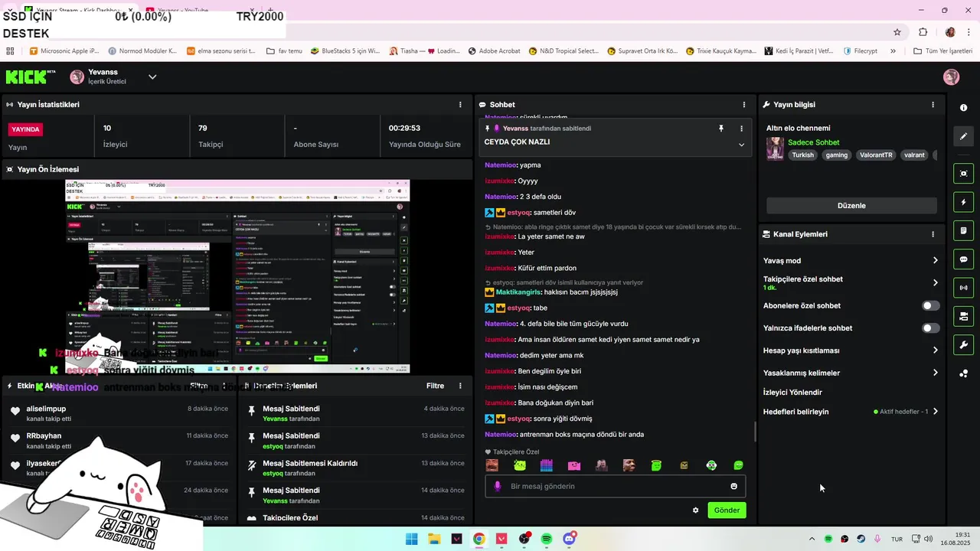This screenshot has width=980, height=551.
Task: Select the pink emote in emote row
Action: (x=574, y=465)
